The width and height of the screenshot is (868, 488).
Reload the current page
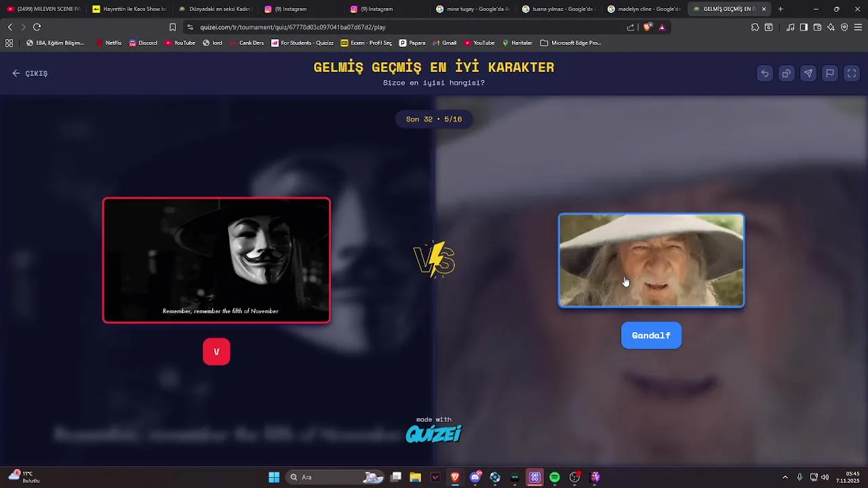(x=37, y=27)
